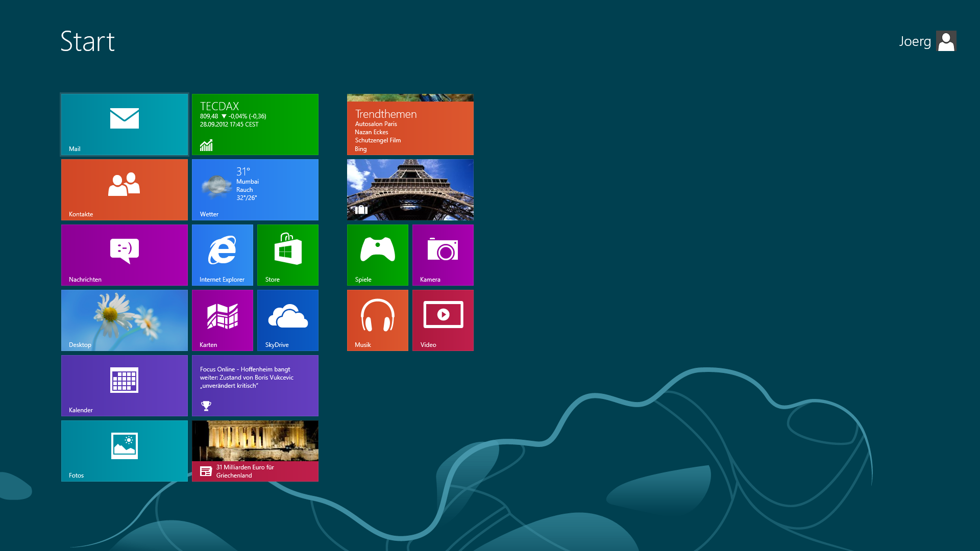
Task: Click the 'Nazan Eckes' trending topic text
Action: pyautogui.click(x=372, y=132)
